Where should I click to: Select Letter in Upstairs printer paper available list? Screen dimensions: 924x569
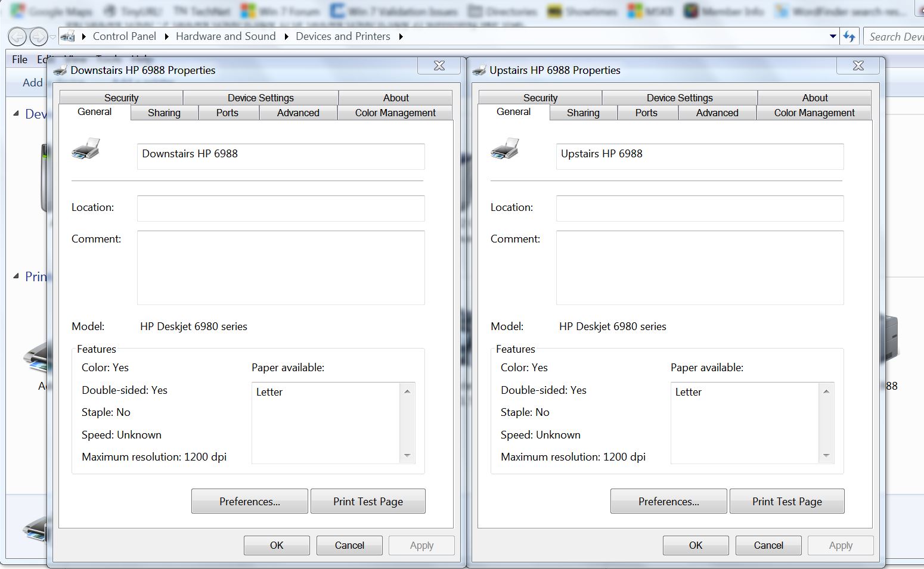click(x=689, y=392)
